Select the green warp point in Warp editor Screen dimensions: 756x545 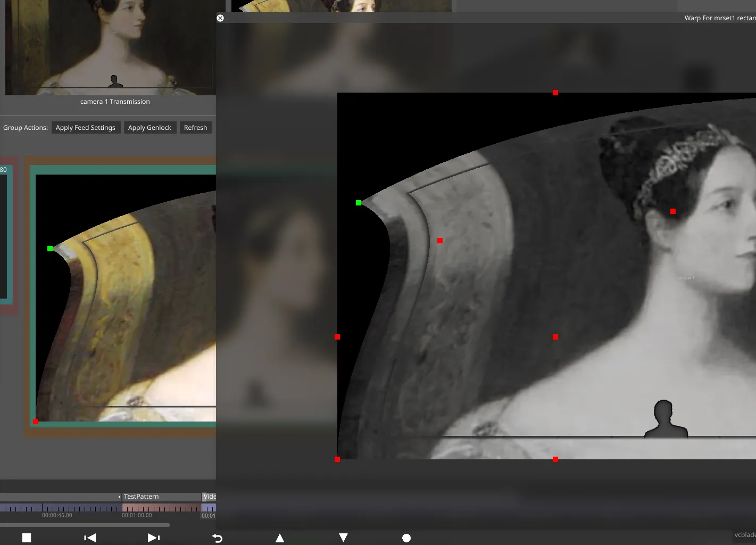(359, 203)
